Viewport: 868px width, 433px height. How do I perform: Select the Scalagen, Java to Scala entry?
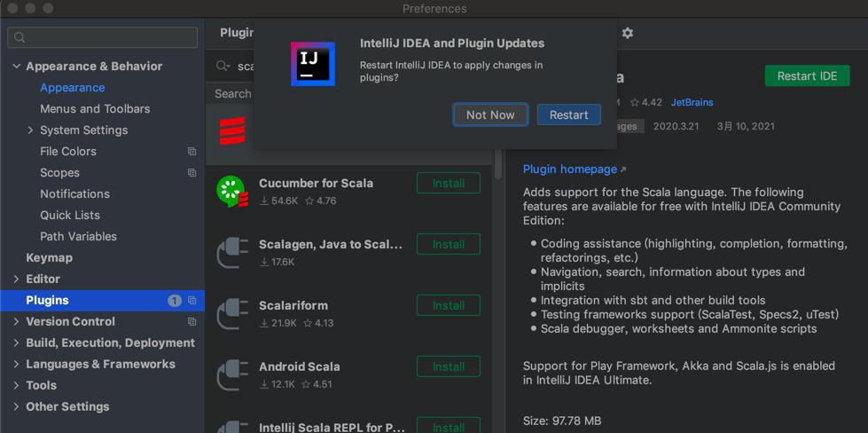coord(331,244)
